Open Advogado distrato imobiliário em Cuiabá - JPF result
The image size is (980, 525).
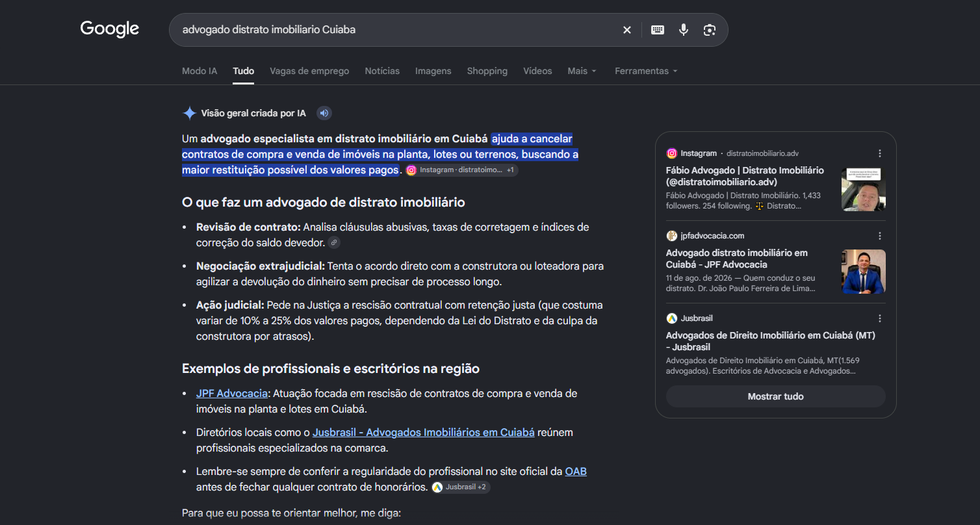pos(737,259)
